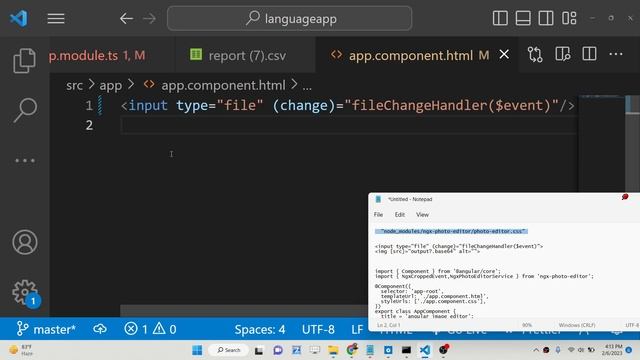The image size is (640, 360).
Task: Open the Chat app on the taskbar
Action: (278, 350)
